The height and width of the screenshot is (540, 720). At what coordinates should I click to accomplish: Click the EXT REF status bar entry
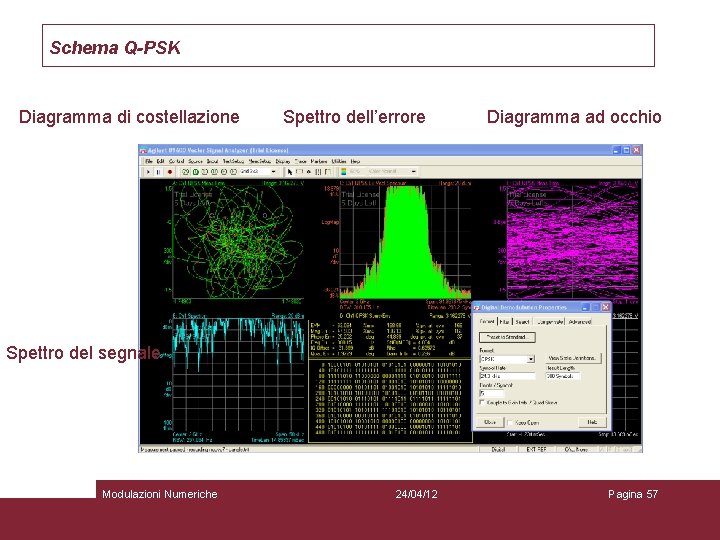pos(536,449)
